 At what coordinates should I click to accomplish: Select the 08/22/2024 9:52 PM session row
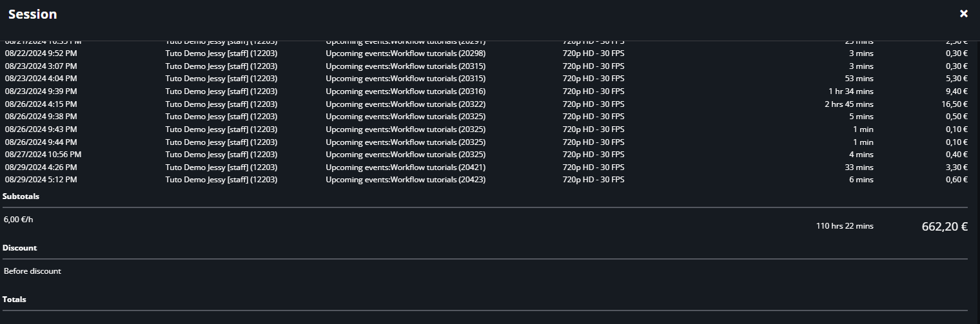tap(486, 53)
